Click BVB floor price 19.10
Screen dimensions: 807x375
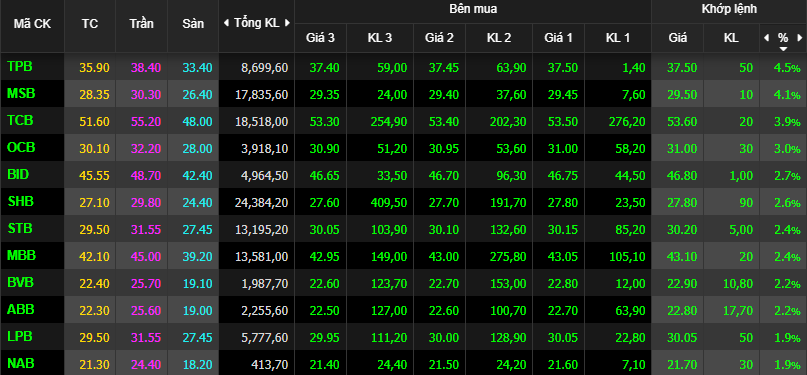point(197,283)
